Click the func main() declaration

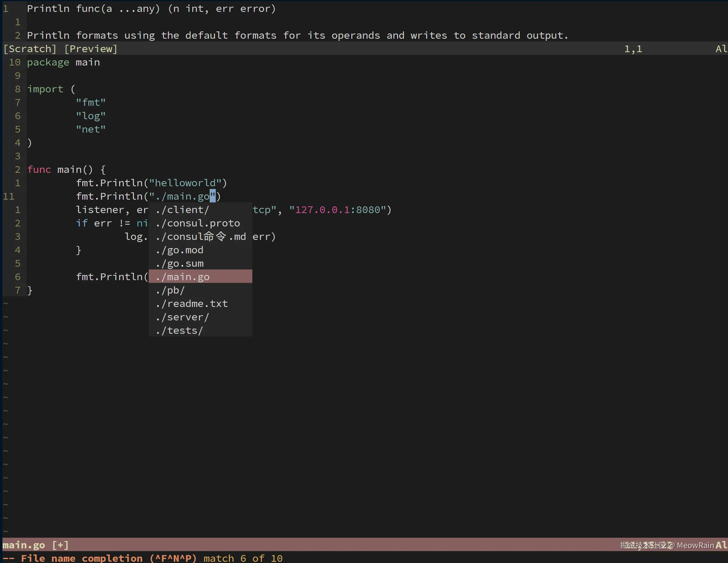[66, 170]
